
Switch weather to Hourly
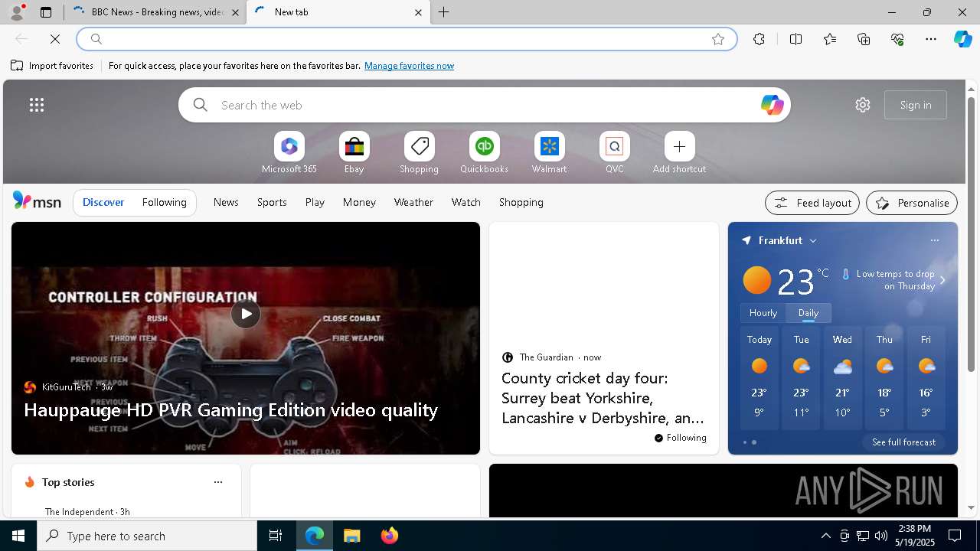[763, 313]
